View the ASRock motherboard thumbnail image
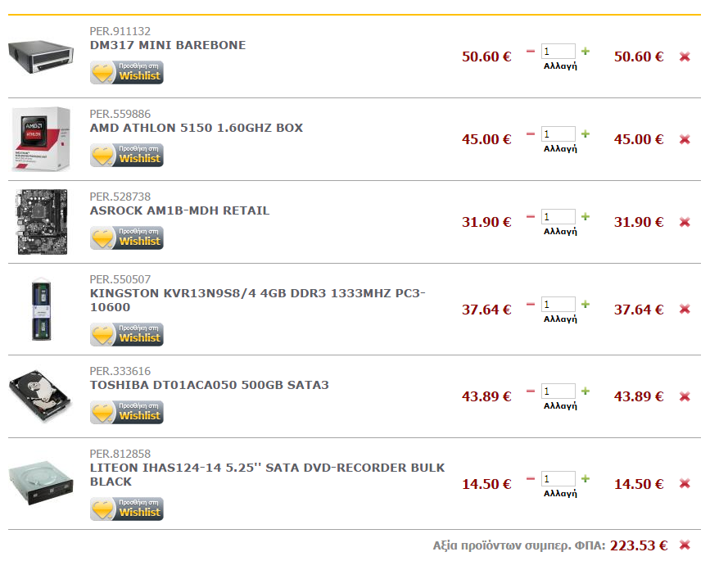Viewport: 728px width, 561px height. click(42, 221)
